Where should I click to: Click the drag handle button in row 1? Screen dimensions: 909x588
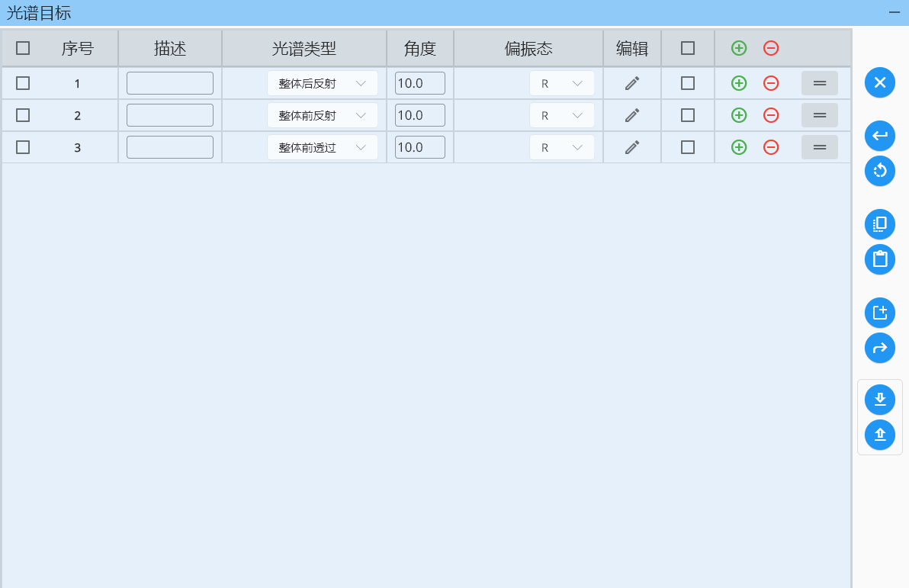(x=819, y=83)
